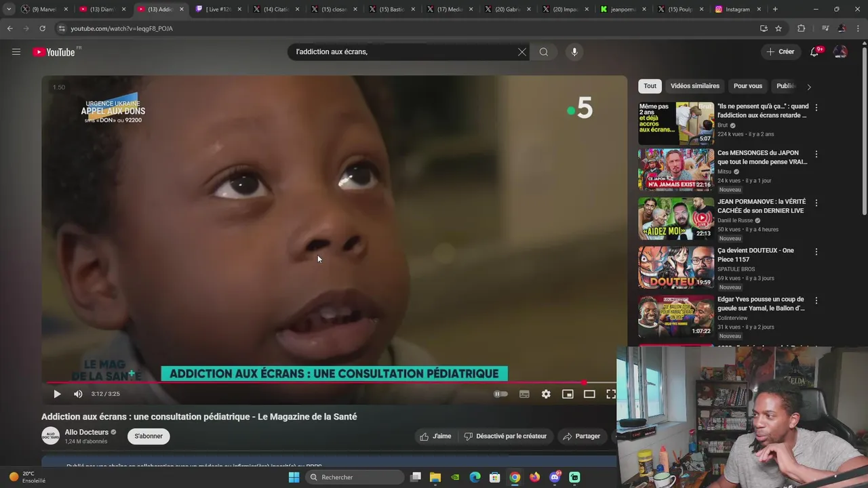Switch to the Live #128 Twitch tab
Image resolution: width=868 pixels, height=488 pixels.
[x=218, y=9]
